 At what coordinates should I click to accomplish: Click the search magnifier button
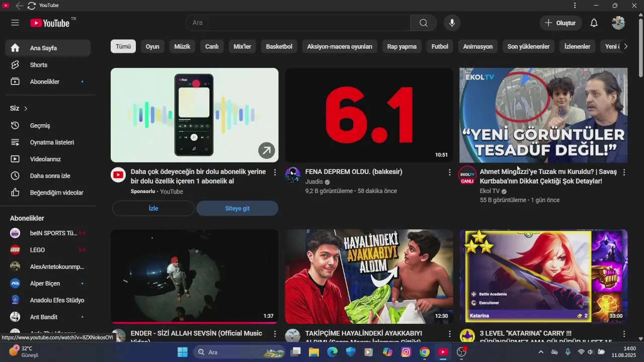[424, 23]
